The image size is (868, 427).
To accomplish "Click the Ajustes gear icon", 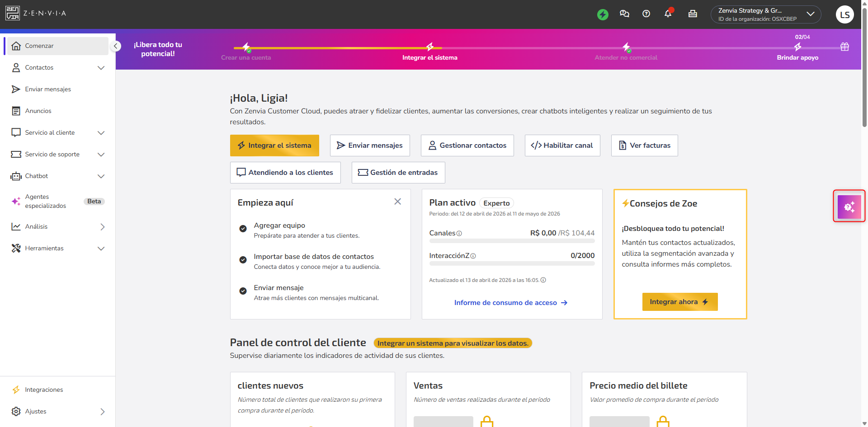I will (16, 411).
